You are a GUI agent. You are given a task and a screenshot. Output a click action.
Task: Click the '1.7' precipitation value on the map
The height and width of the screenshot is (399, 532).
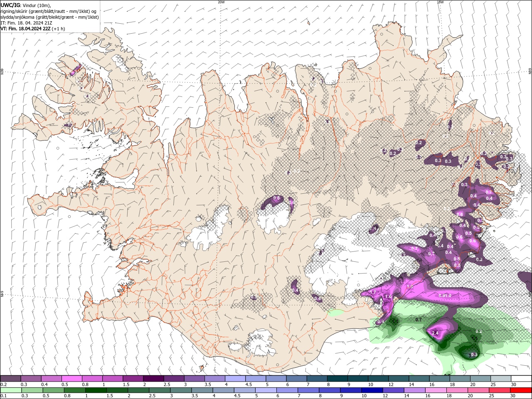373,293
